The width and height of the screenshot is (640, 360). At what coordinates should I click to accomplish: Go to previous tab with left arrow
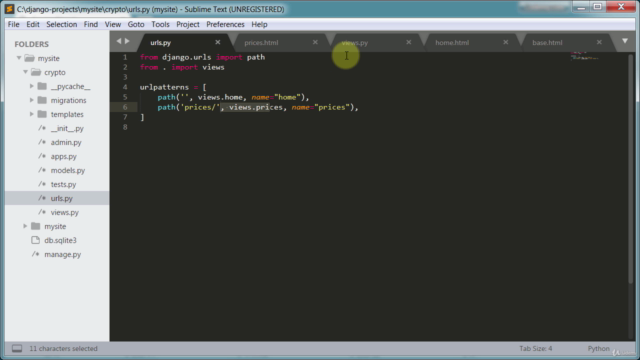coord(119,41)
